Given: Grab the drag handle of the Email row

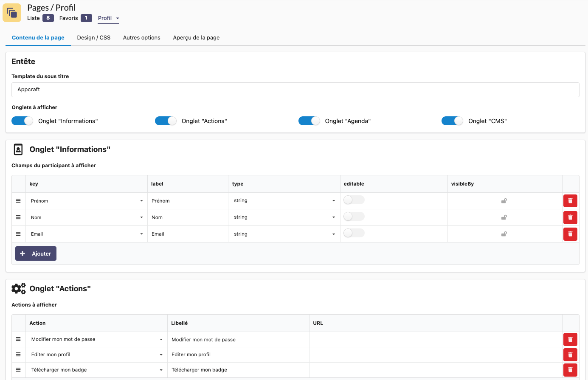Looking at the screenshot, I should coord(18,234).
